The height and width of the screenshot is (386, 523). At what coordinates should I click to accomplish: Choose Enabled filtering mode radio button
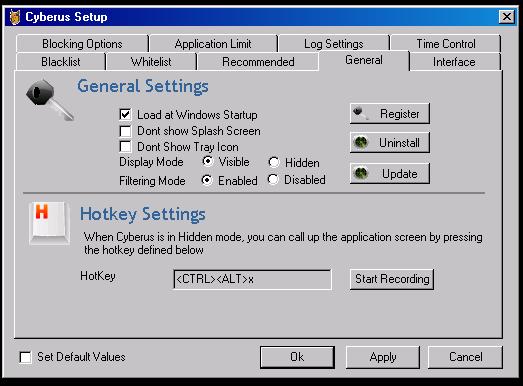tap(207, 180)
